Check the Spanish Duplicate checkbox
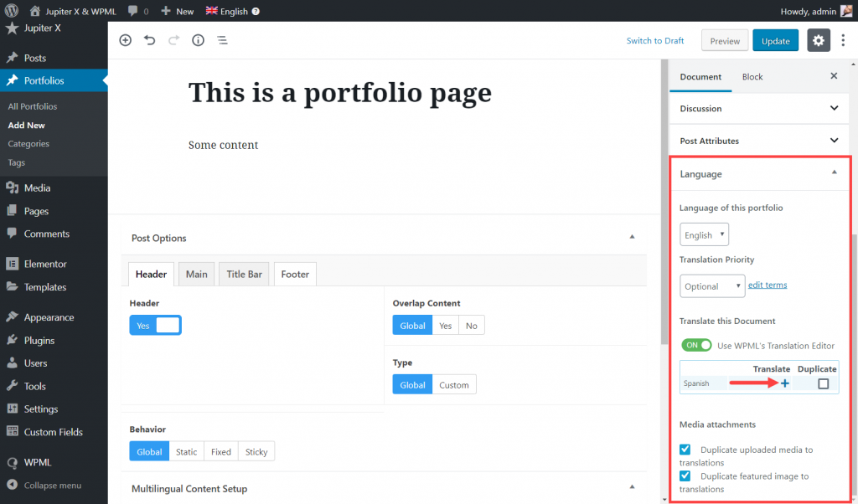The width and height of the screenshot is (858, 504). (823, 383)
